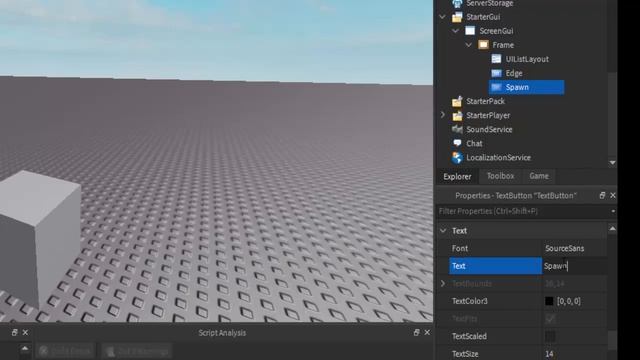Select StarterPlayer in the Explorer

coord(488,116)
